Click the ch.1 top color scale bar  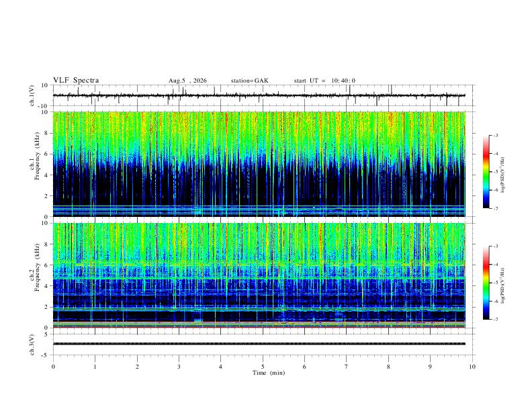[486, 172]
